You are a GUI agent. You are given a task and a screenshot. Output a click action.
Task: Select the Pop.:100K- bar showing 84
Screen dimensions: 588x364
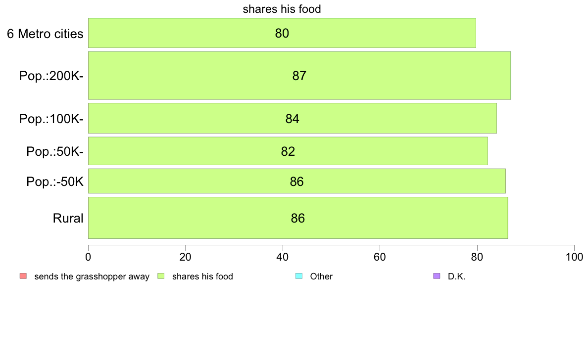(x=293, y=118)
